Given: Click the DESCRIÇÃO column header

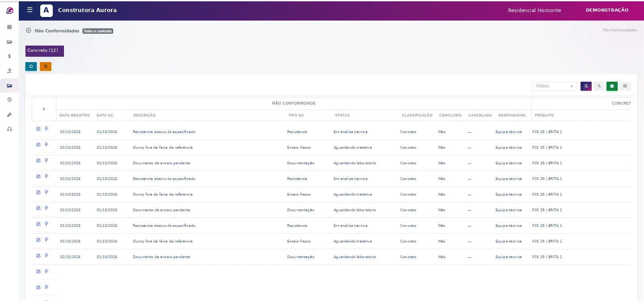Looking at the screenshot, I should (144, 115).
